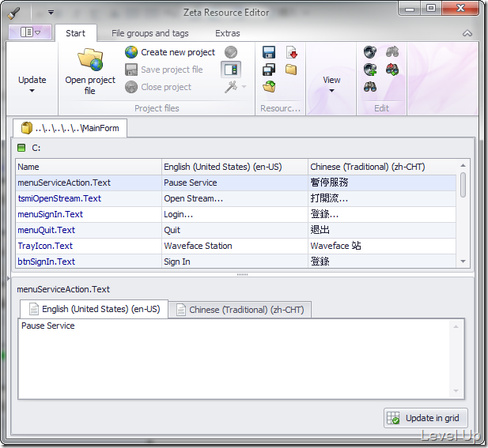Expand the View dropdown
Viewport: 488px width, 448px height.
[331, 84]
